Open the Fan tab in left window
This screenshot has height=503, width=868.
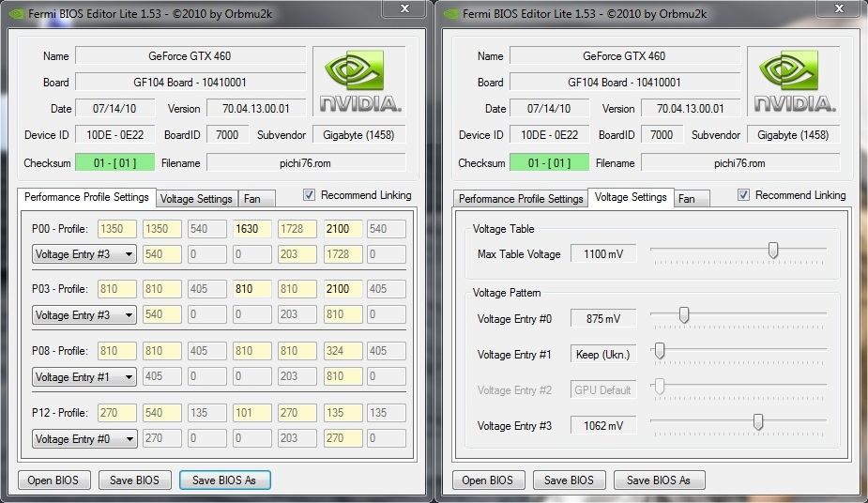pyautogui.click(x=256, y=199)
